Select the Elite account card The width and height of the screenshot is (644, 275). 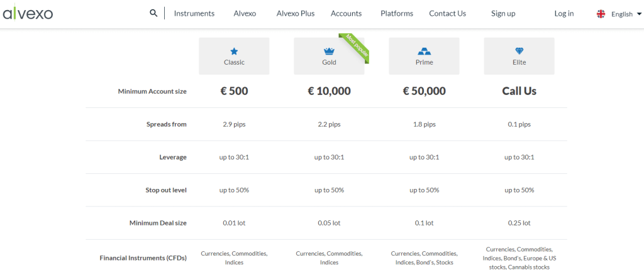[x=519, y=56]
